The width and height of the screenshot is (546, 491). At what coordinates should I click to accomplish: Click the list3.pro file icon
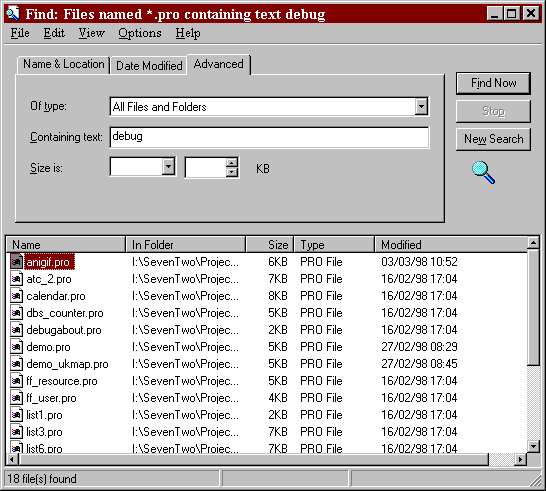pos(16,432)
